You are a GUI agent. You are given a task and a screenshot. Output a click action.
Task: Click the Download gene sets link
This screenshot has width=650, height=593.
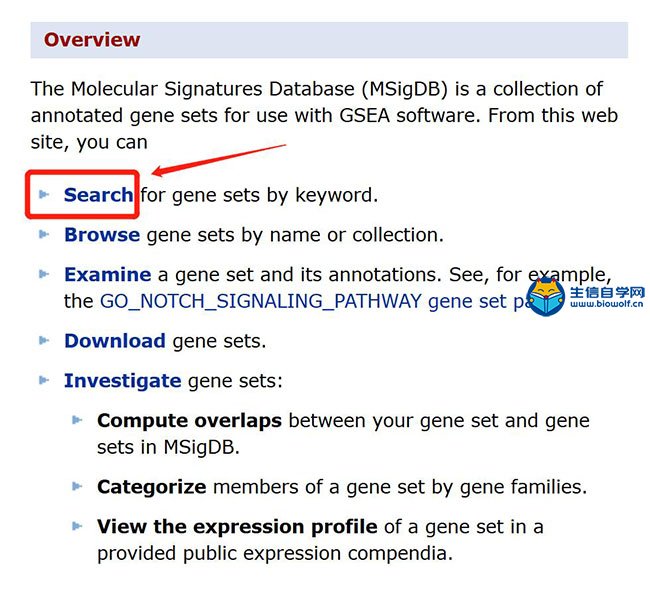(115, 341)
